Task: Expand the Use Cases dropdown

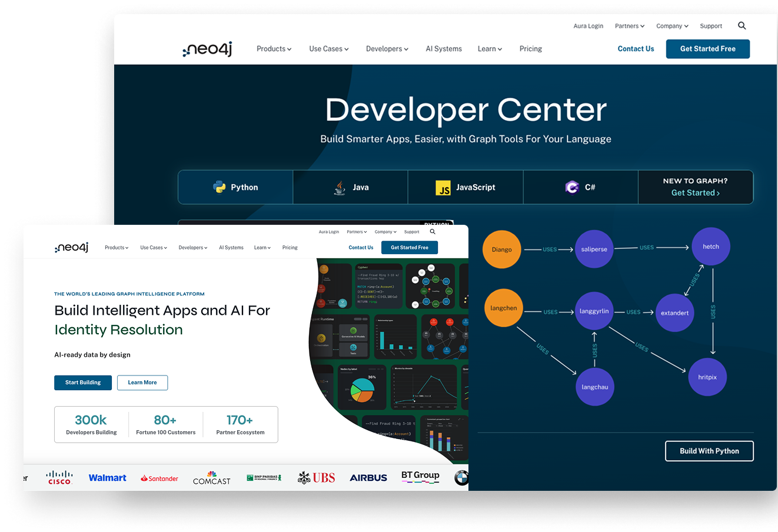Action: (328, 49)
